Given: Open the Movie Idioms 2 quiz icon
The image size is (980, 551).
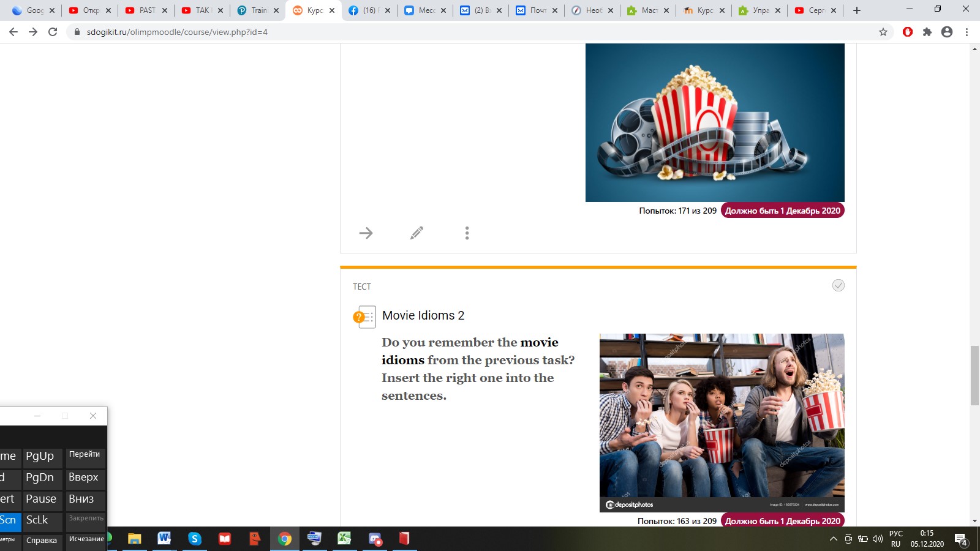Looking at the screenshot, I should tap(364, 317).
